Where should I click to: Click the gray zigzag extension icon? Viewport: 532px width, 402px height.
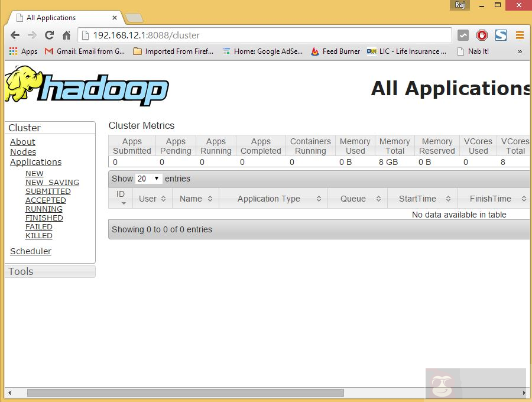463,35
